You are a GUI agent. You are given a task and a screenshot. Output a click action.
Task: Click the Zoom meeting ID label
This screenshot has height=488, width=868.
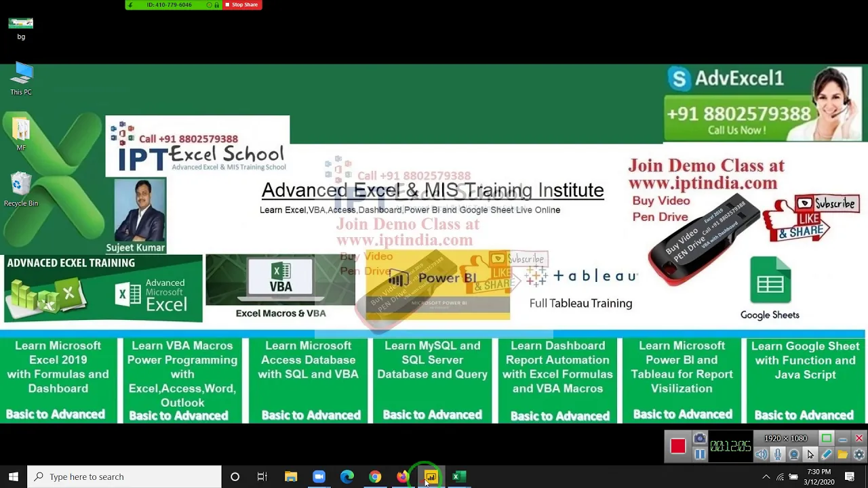point(170,5)
